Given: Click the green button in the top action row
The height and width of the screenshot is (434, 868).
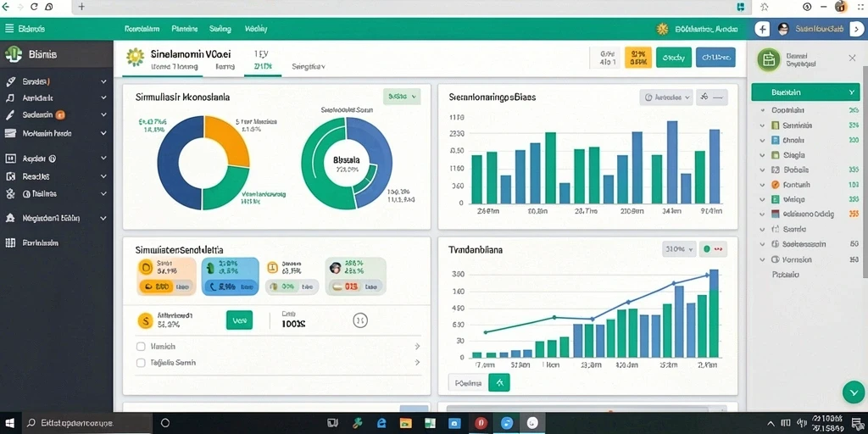Looking at the screenshot, I should 674,57.
